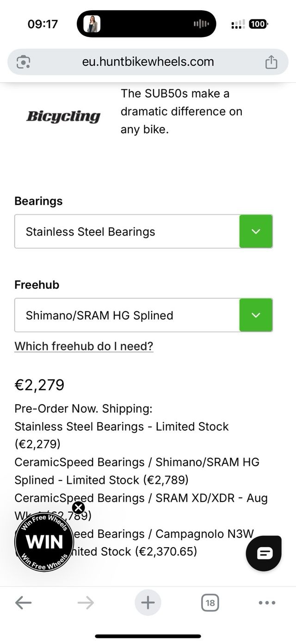296x644 pixels.
Task: Expand the green chevron beside Stainless Steel Bearings
Action: (256, 231)
